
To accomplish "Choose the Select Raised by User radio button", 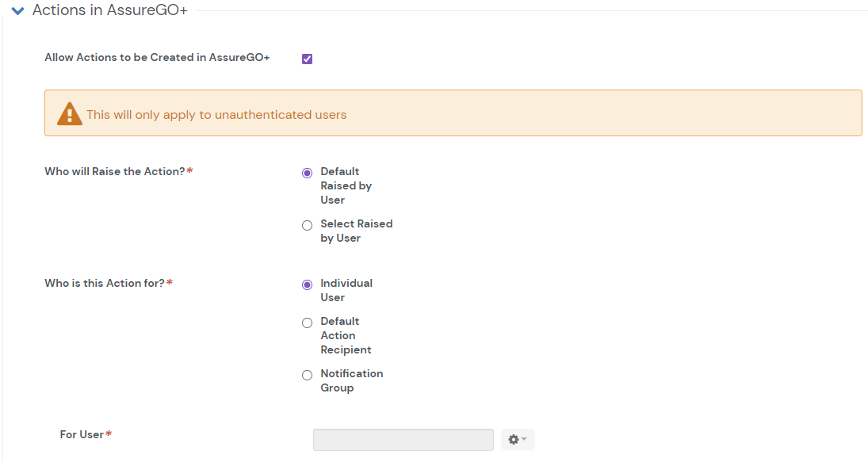I will click(x=308, y=225).
